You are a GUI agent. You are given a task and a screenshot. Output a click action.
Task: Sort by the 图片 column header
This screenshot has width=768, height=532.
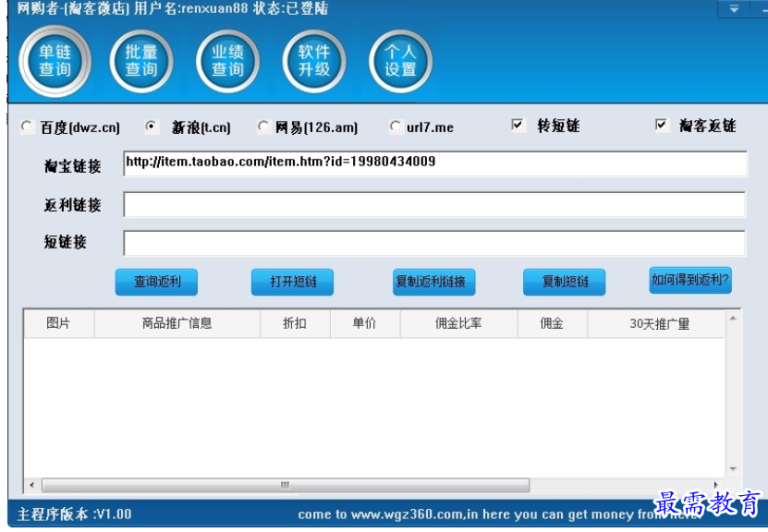pyautogui.click(x=59, y=323)
